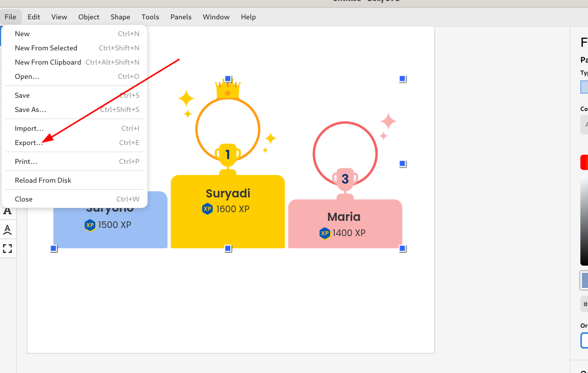Choose Close in the File menu
588x373 pixels.
coord(23,199)
